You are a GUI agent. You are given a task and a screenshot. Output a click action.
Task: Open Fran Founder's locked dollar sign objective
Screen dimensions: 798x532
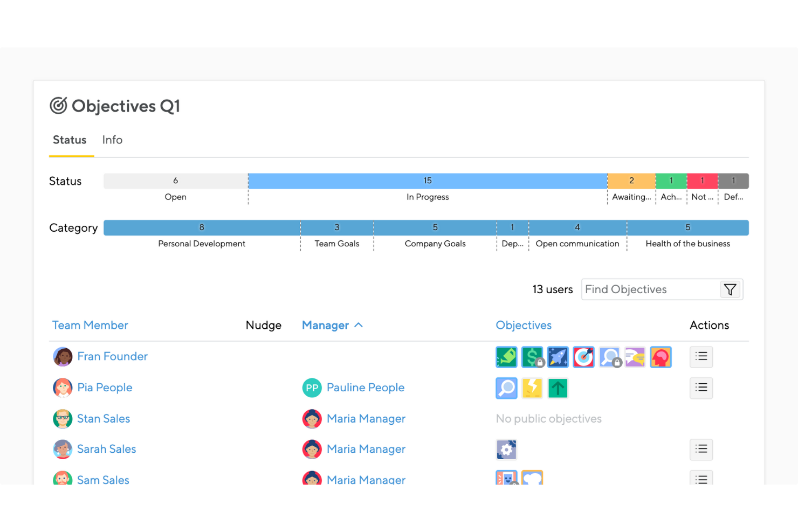532,357
